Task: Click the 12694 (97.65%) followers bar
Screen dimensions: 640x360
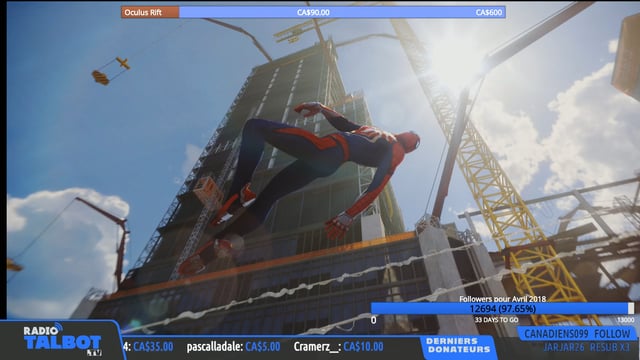Action: tap(502, 309)
